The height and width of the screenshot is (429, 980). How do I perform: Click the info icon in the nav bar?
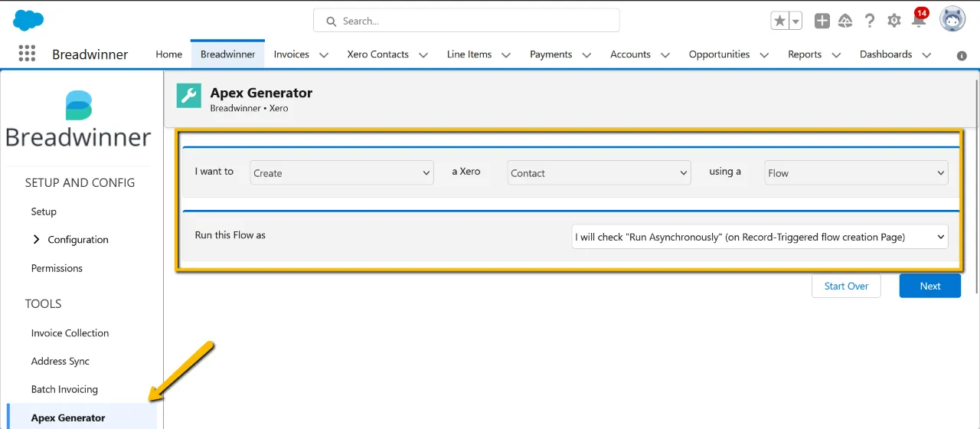pos(962,55)
